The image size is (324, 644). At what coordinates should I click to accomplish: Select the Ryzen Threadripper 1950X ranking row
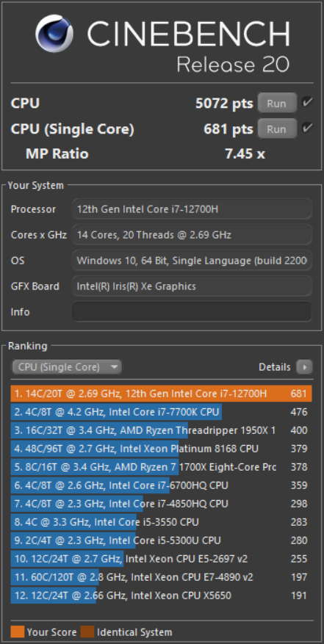[161, 430]
